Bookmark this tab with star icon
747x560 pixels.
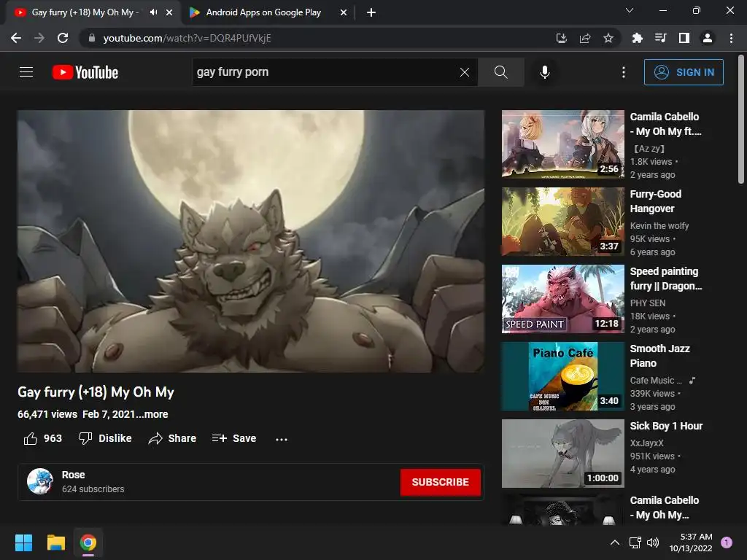[608, 38]
